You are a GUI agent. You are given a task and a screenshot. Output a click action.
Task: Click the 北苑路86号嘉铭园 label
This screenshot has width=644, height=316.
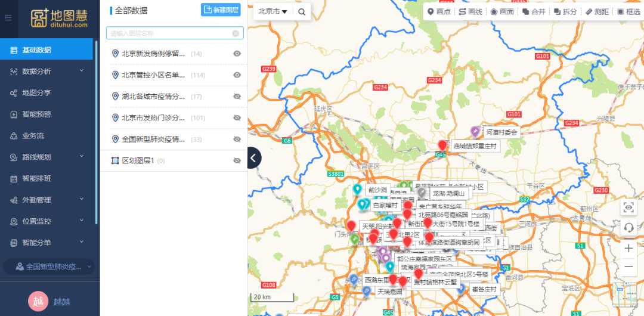(443, 215)
